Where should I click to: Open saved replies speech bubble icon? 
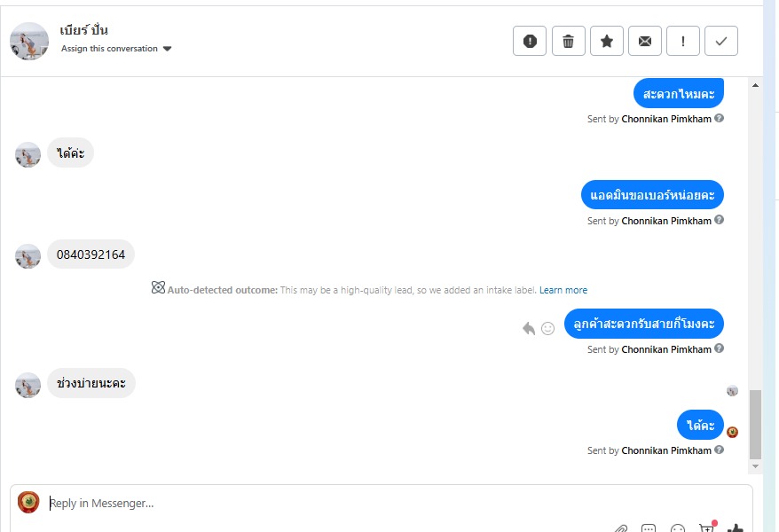(x=649, y=528)
